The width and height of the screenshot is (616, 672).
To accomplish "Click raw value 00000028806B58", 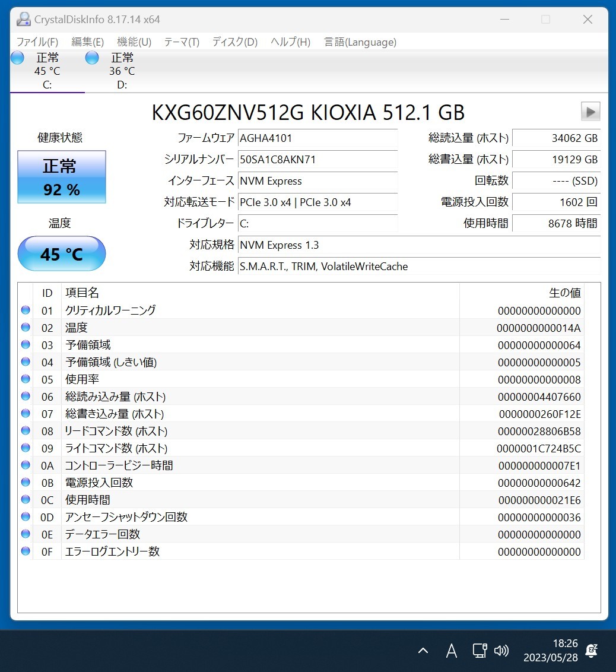I will [x=539, y=431].
